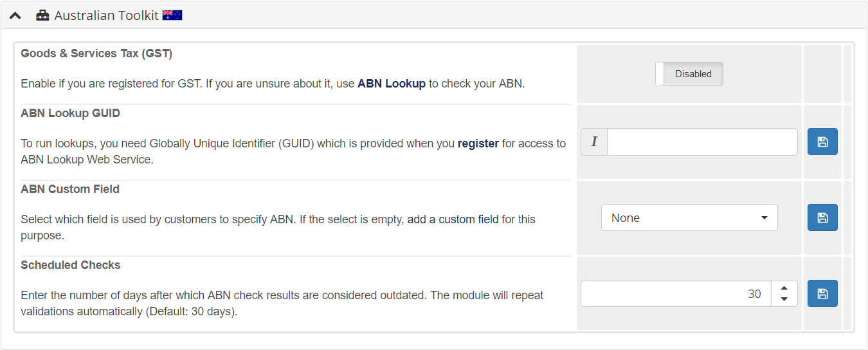Toggle the GST Disabled switch

coord(689,74)
